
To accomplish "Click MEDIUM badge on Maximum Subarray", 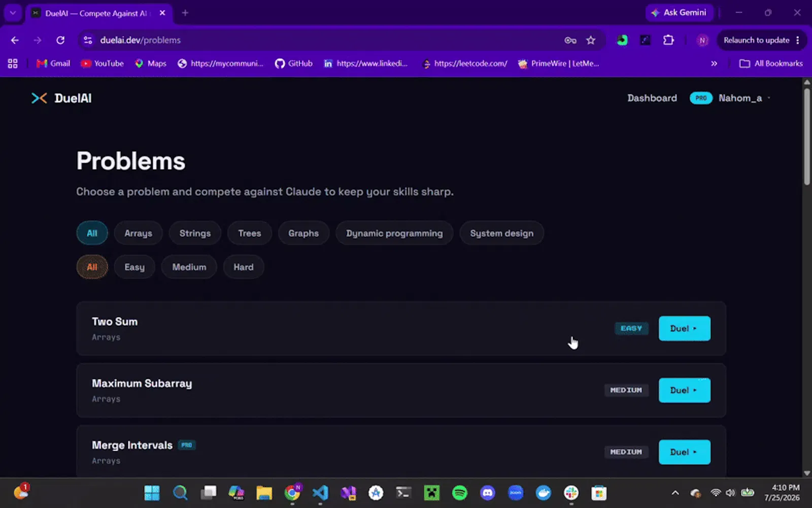I will click(x=626, y=390).
